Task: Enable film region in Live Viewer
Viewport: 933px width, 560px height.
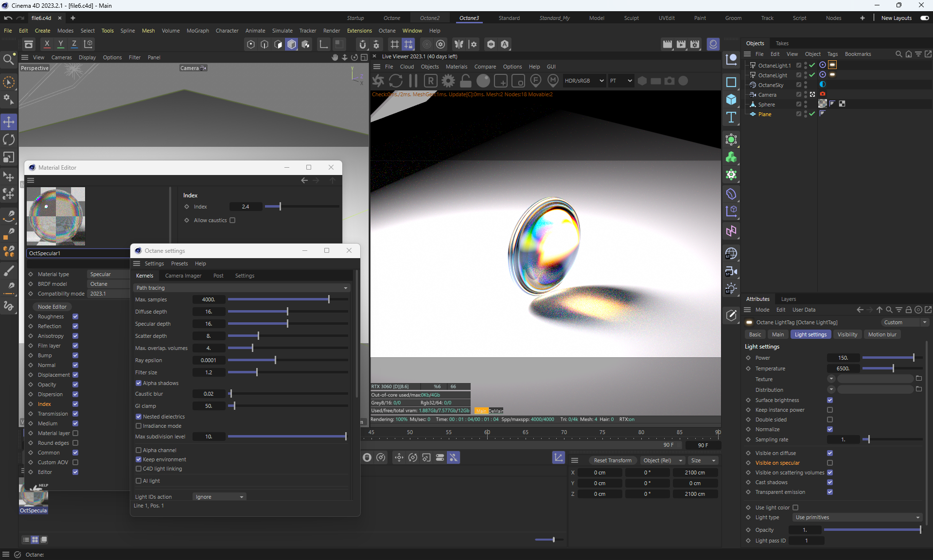Action: (x=518, y=81)
